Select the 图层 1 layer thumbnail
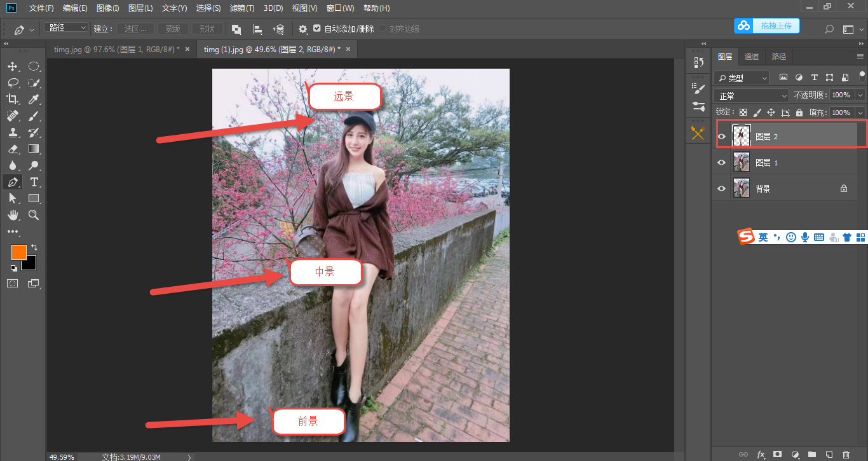Screen dimensions: 868x461 click(x=742, y=163)
